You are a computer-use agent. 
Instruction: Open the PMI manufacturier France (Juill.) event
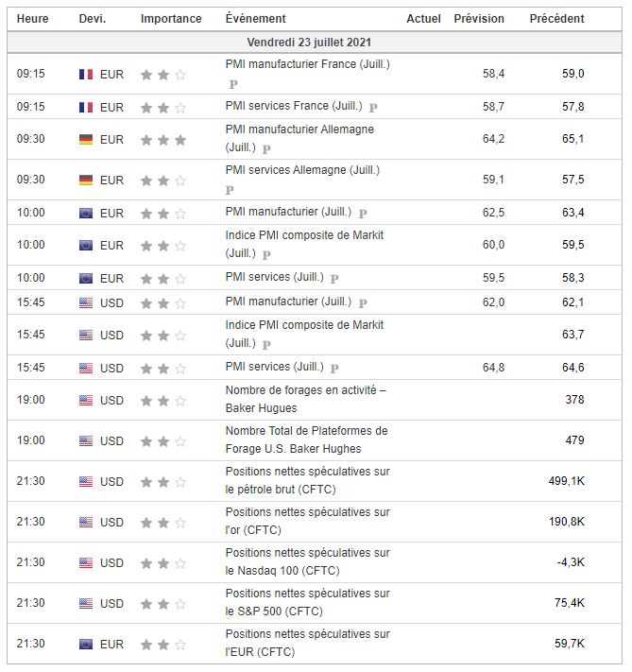pos(307,64)
